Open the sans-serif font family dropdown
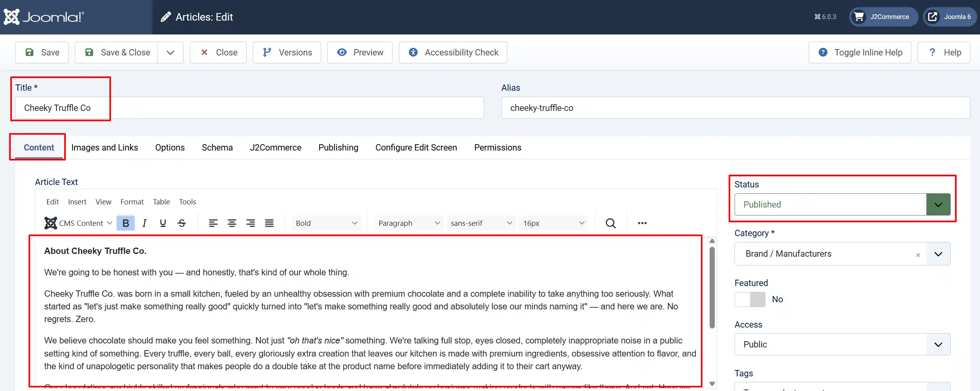 coord(481,223)
